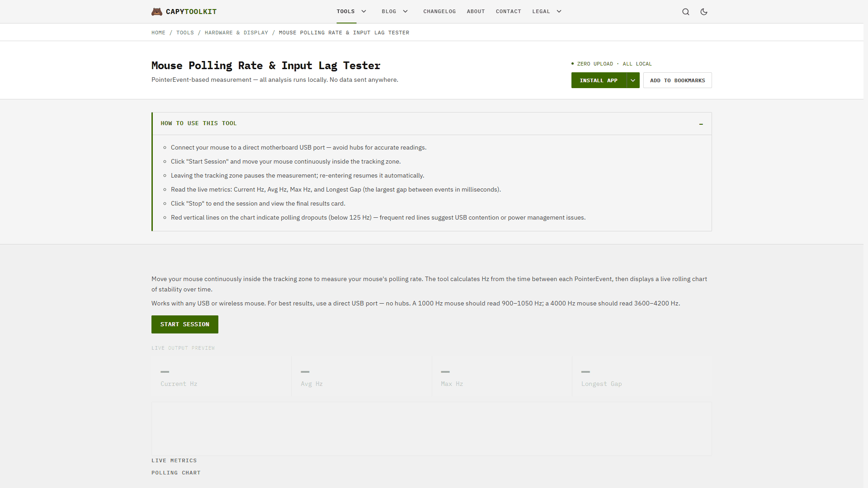Collapse the How To Use This Tool panel
868x488 pixels.
point(701,124)
